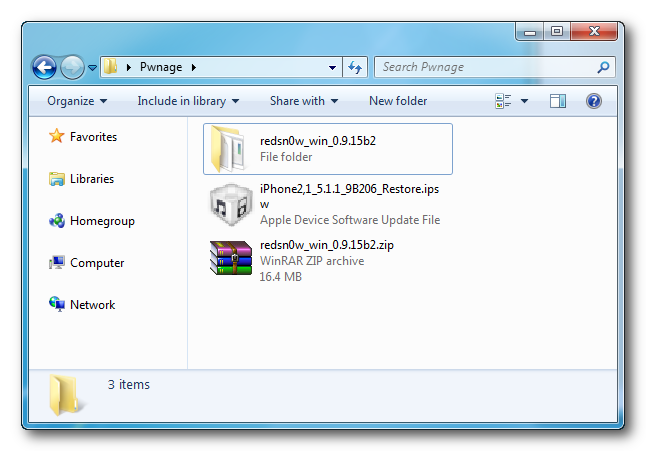This screenshot has height=451, width=646.
Task: Go back with the Back arrow button
Action: 44,67
